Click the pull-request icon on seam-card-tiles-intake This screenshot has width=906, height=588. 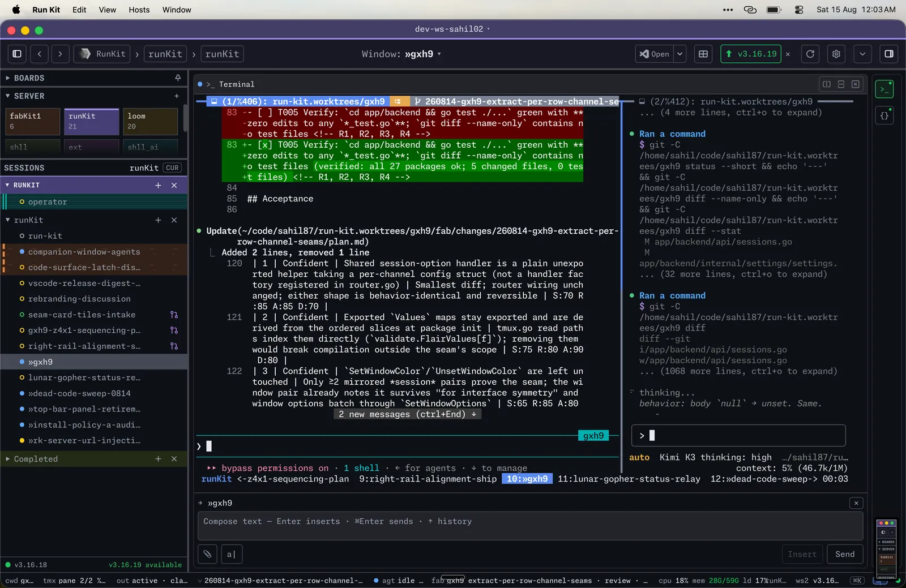pyautogui.click(x=174, y=315)
